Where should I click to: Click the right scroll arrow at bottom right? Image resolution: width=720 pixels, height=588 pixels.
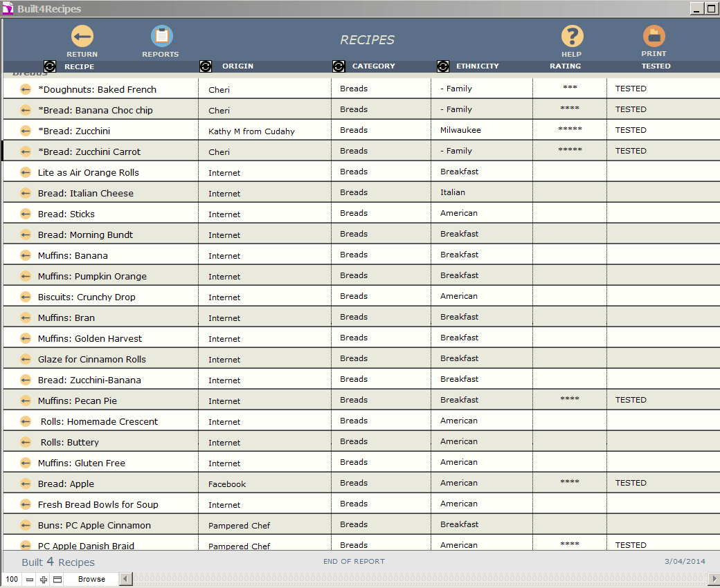click(x=714, y=580)
